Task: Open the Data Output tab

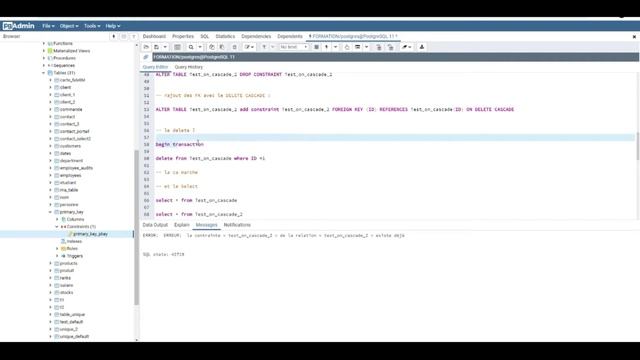Action: pos(155,225)
